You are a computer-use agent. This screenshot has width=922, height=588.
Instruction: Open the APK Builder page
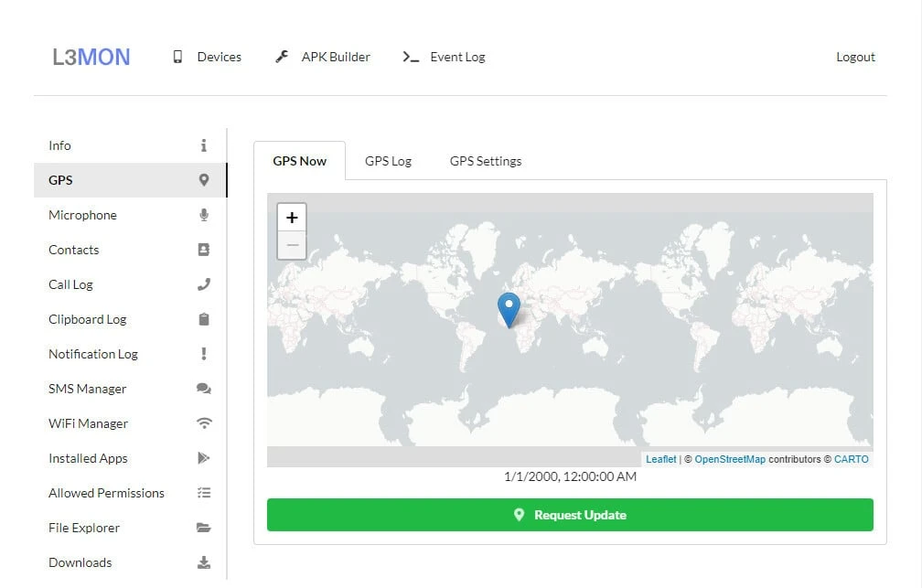(x=323, y=57)
